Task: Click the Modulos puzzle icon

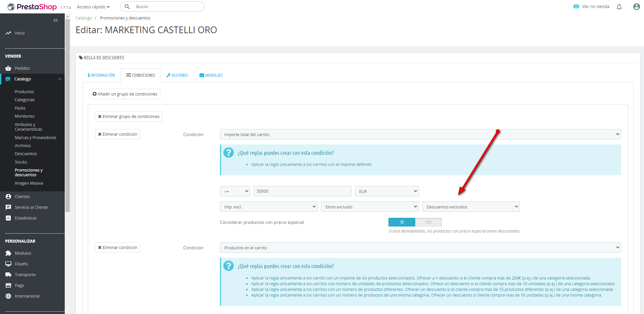Action: pyautogui.click(x=8, y=253)
